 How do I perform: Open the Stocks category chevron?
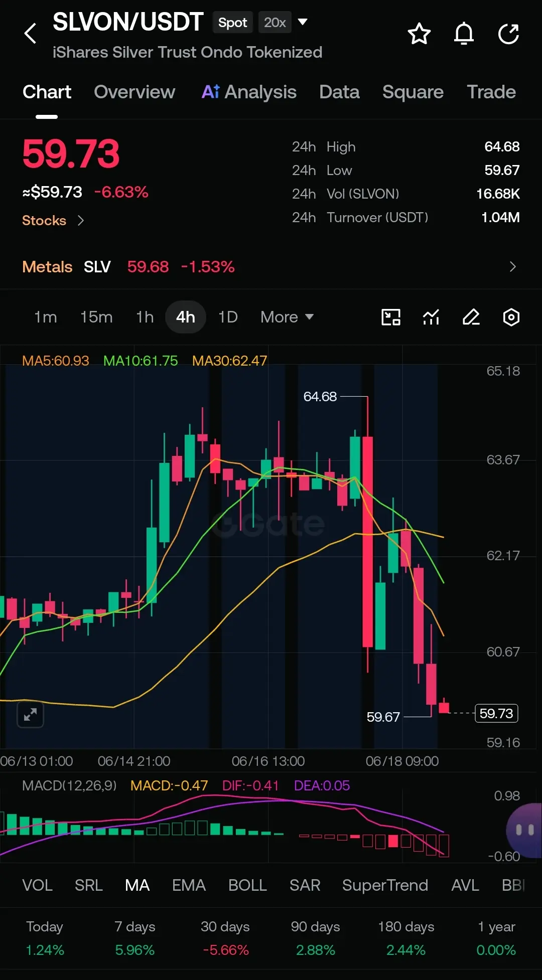point(81,220)
